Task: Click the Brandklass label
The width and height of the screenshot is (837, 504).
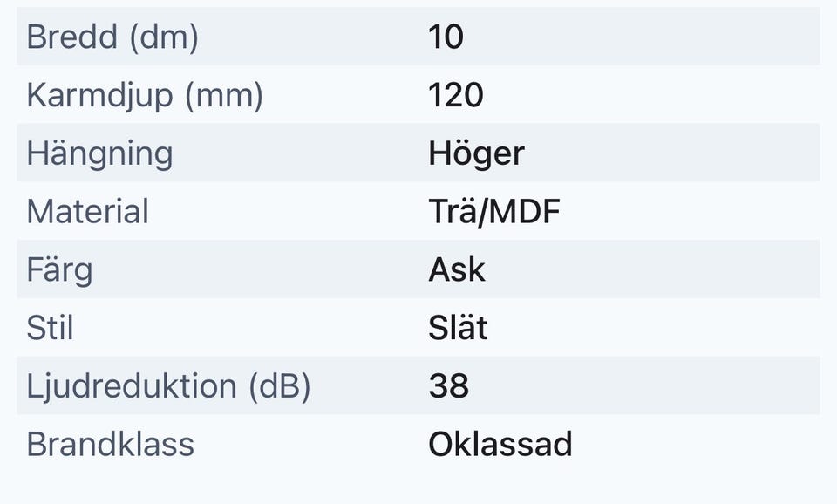Action: [110, 445]
